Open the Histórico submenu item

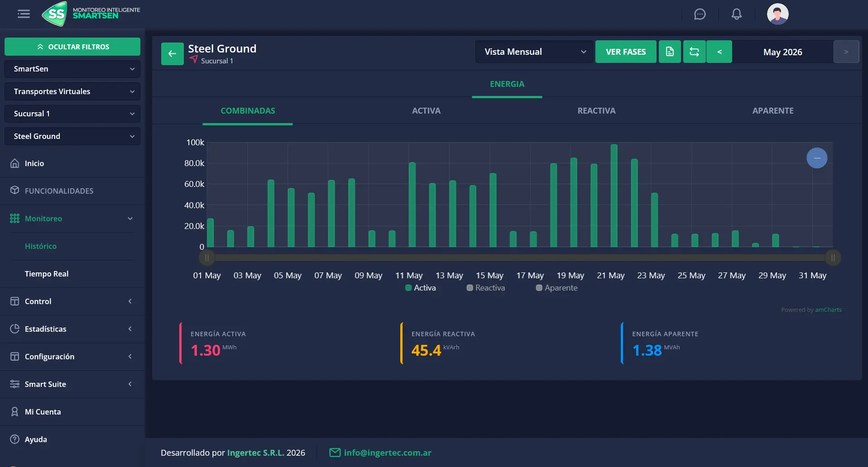tap(41, 246)
